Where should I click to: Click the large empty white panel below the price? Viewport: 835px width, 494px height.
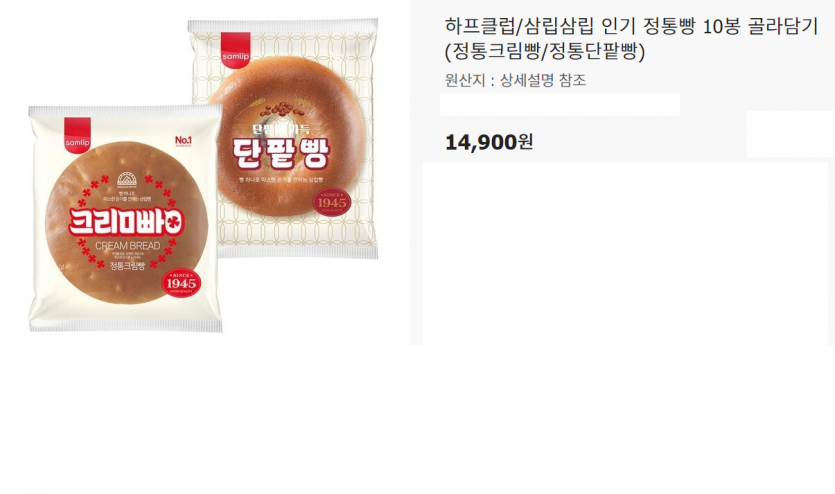[625, 253]
